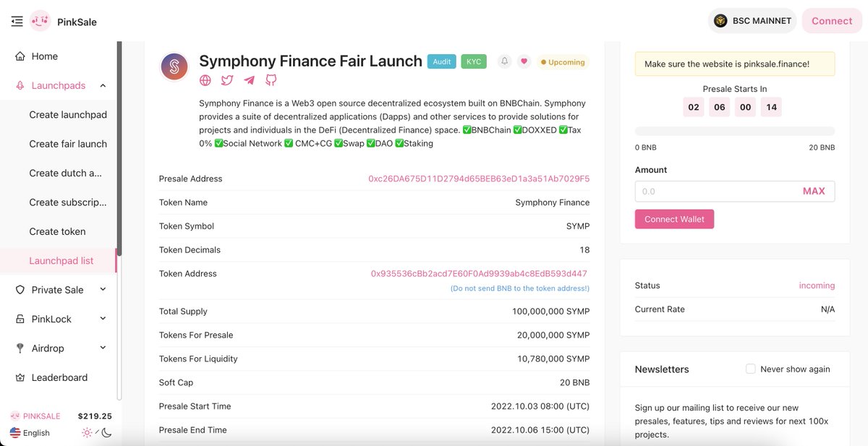Click the Audit badge
Screen dimensions: 868x446
[x=442, y=61]
